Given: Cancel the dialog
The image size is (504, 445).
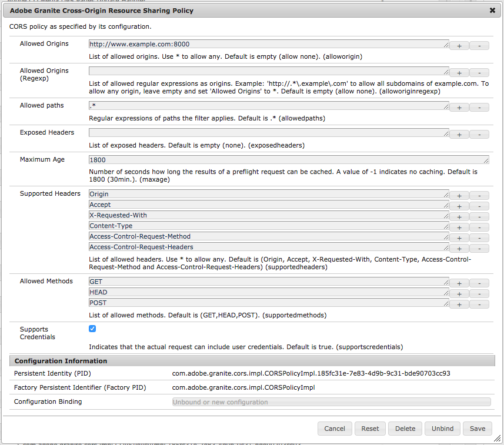Looking at the screenshot, I should click(335, 429).
